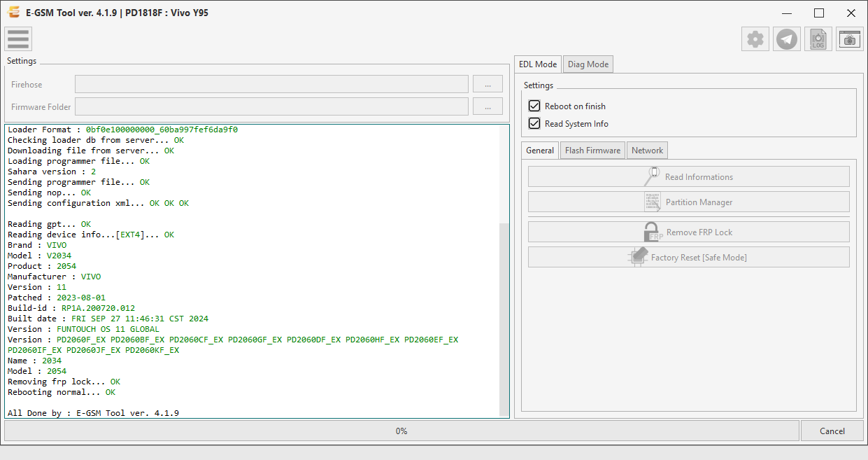
Task: Close the E-GSM Tool window
Action: point(851,13)
